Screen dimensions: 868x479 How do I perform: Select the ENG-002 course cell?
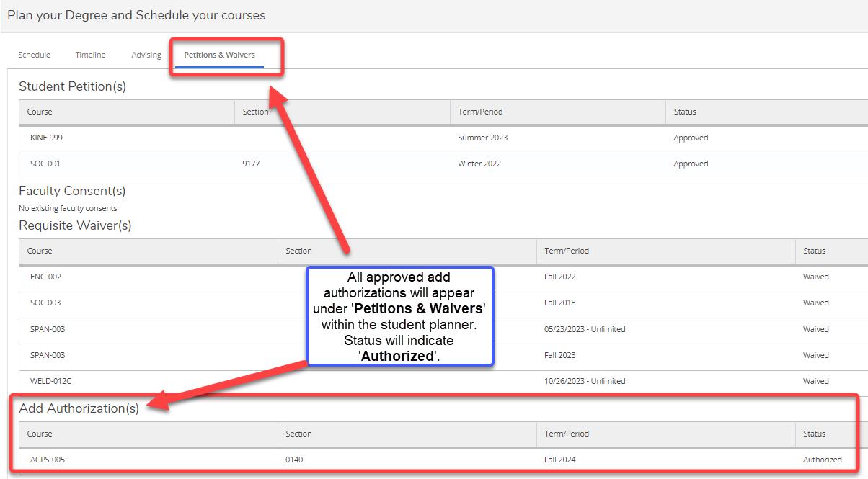tap(45, 277)
